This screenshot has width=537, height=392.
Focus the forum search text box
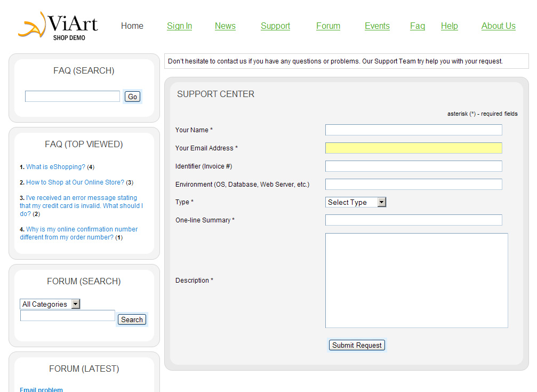(68, 316)
